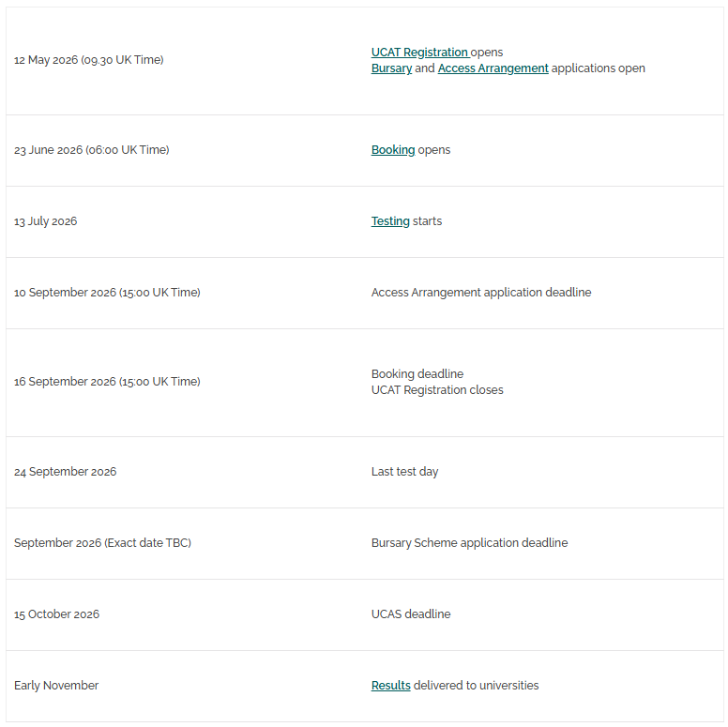728x727 pixels.
Task: Open the UCAT Registration link
Action: pos(419,53)
